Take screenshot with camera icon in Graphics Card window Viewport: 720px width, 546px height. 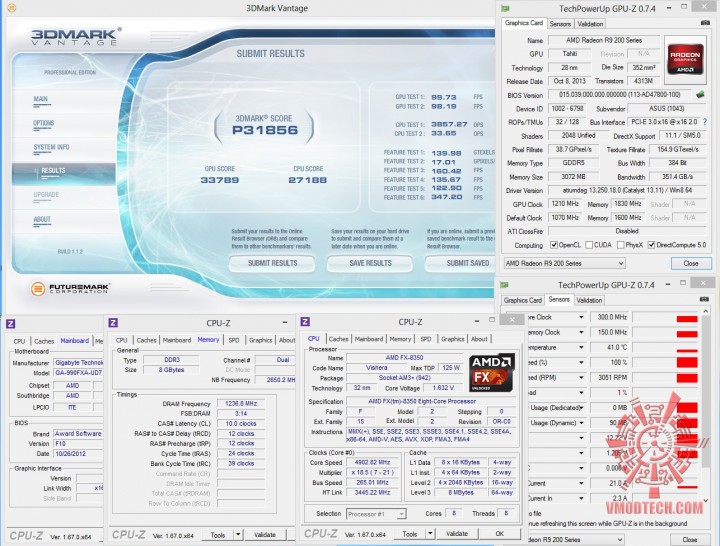705,23
